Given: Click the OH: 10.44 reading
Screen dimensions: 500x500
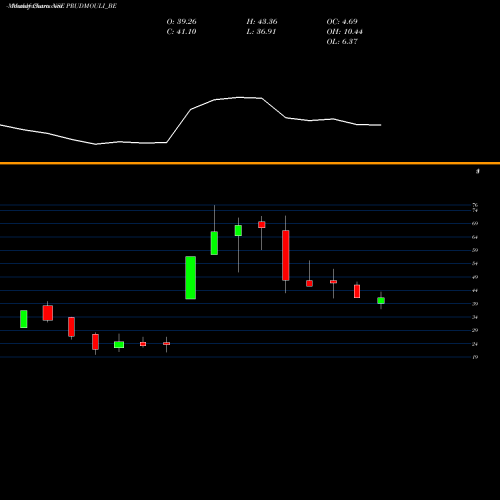Looking at the screenshot, I should point(345,32).
